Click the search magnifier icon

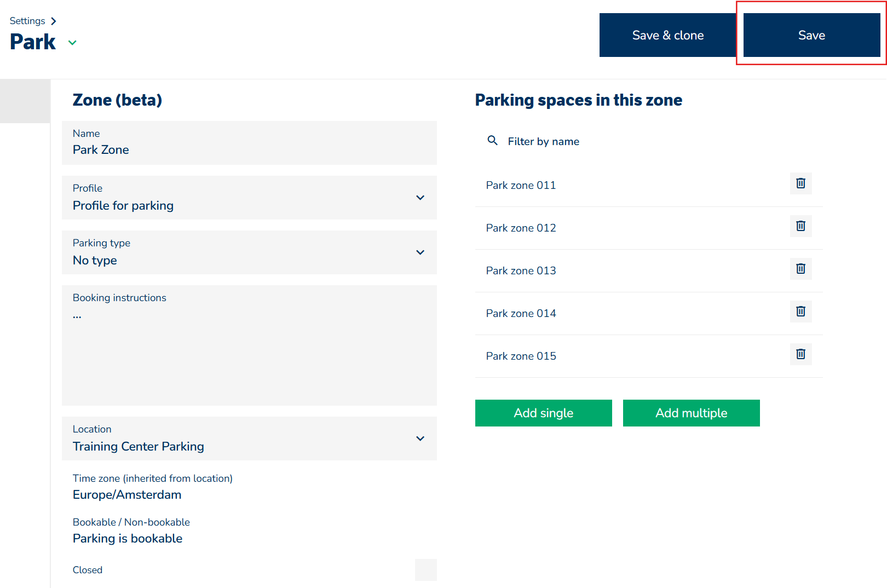click(492, 141)
